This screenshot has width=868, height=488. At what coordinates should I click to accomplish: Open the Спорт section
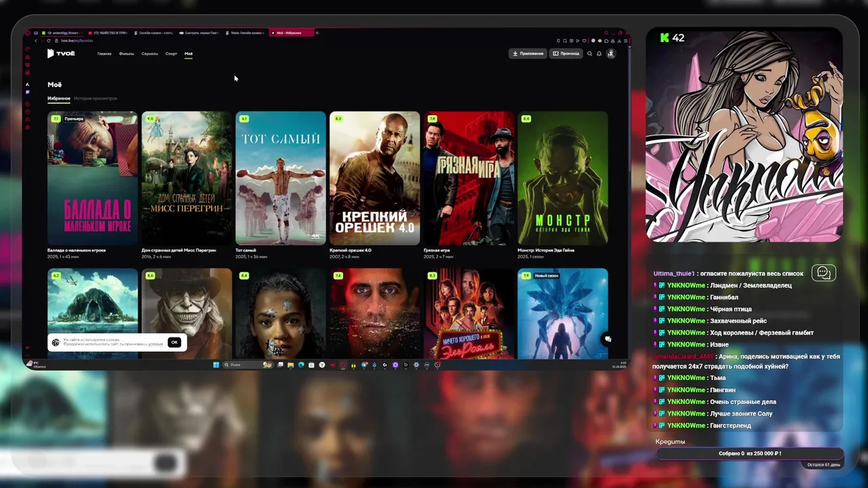(171, 54)
